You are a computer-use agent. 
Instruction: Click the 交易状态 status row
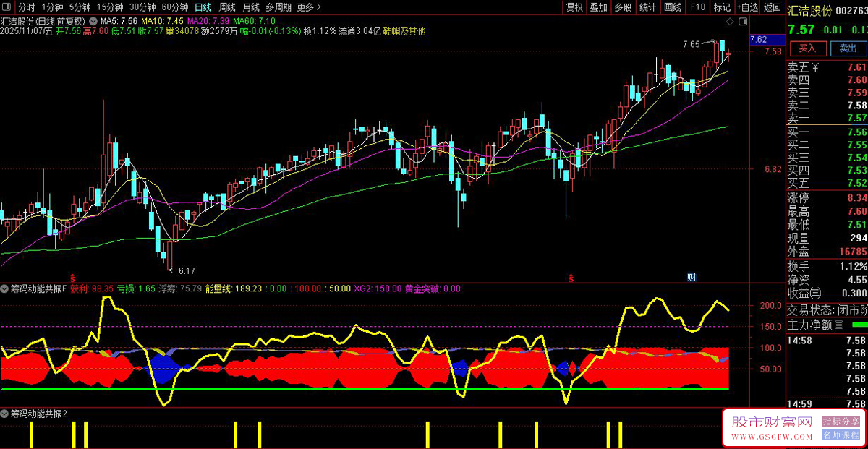(x=827, y=310)
